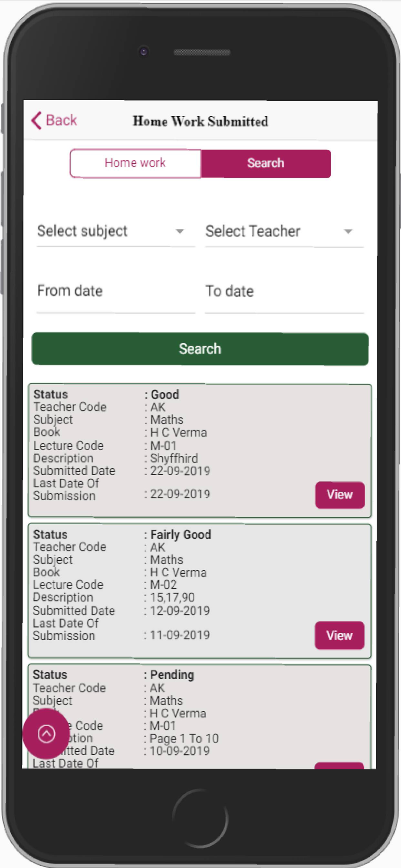Tap the scroll-to-top floating circle icon
The width and height of the screenshot is (401, 868).
(x=46, y=734)
